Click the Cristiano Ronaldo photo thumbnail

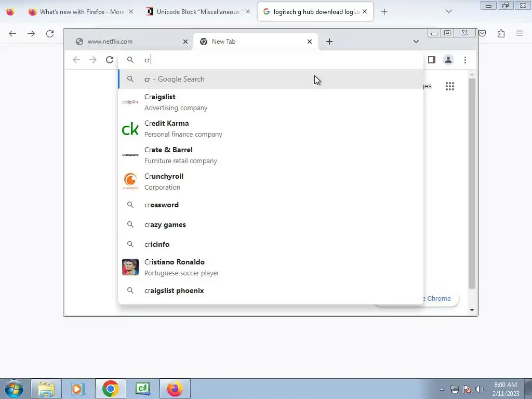pos(130,267)
